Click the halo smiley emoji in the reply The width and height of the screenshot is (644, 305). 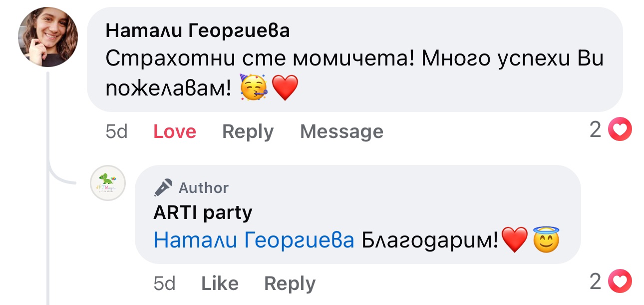click(546, 240)
